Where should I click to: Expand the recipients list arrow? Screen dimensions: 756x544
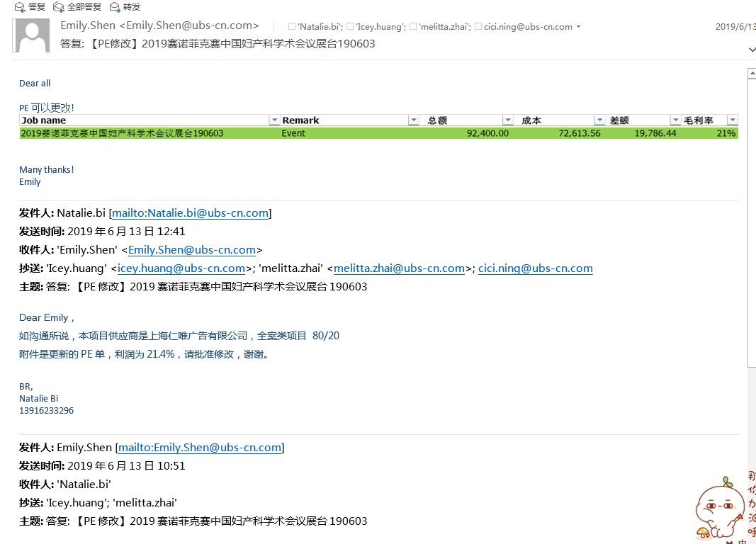pyautogui.click(x=579, y=27)
